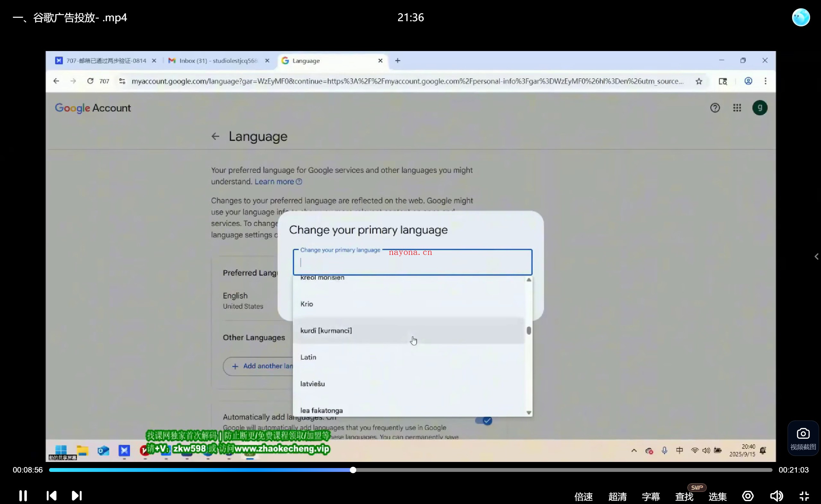Close the Language browser tab
The height and width of the screenshot is (504, 821).
381,61
